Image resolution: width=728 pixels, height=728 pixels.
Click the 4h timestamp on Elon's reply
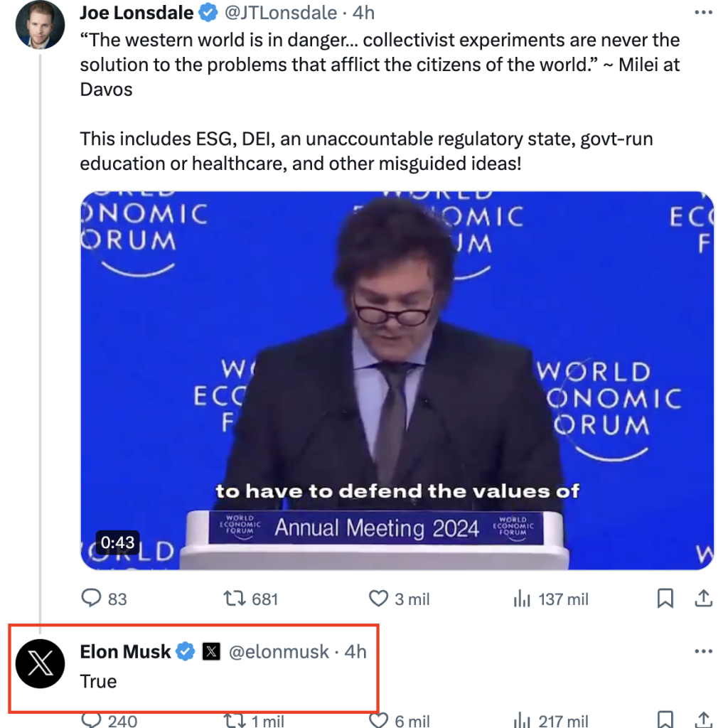[355, 651]
